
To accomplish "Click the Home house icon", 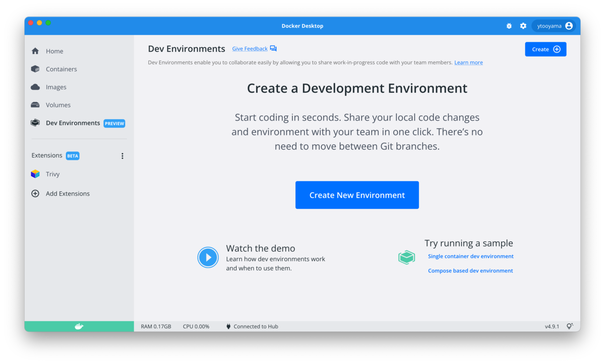I will [35, 51].
